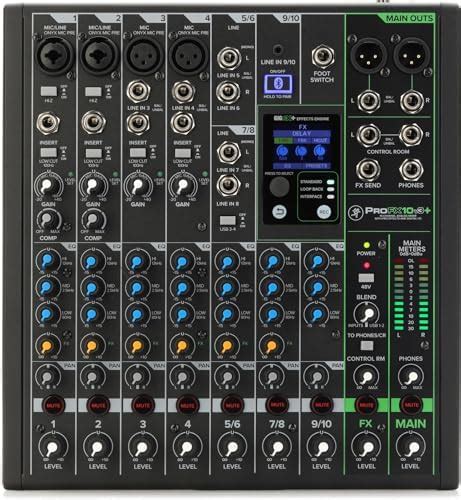461x500 pixels.
Task: Tap the round REC button
Action: pos(324,212)
